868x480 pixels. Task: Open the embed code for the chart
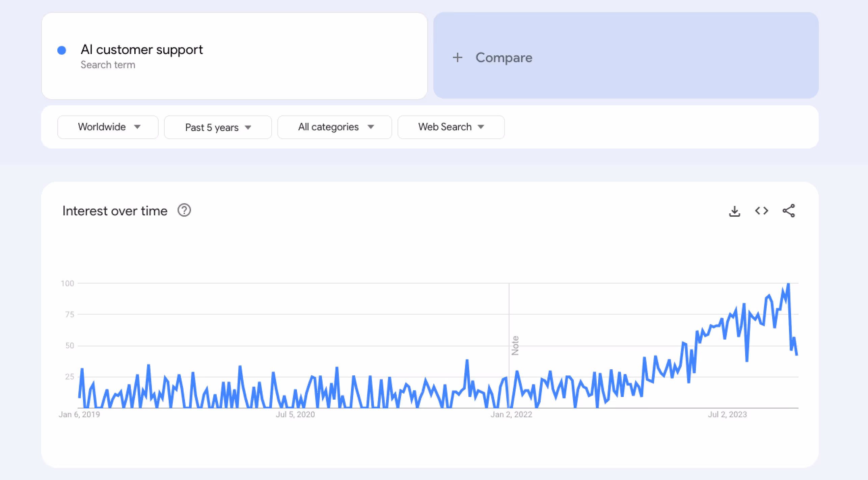(762, 211)
